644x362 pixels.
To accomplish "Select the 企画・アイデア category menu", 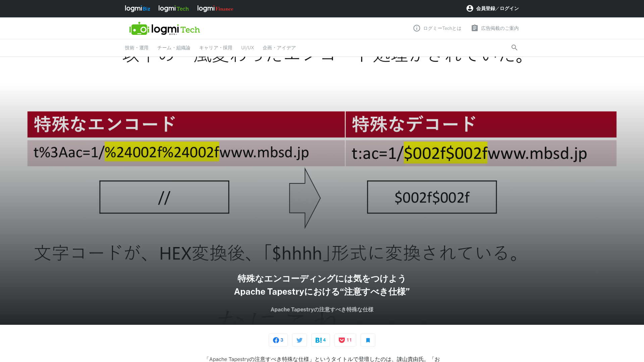I will 279,48.
